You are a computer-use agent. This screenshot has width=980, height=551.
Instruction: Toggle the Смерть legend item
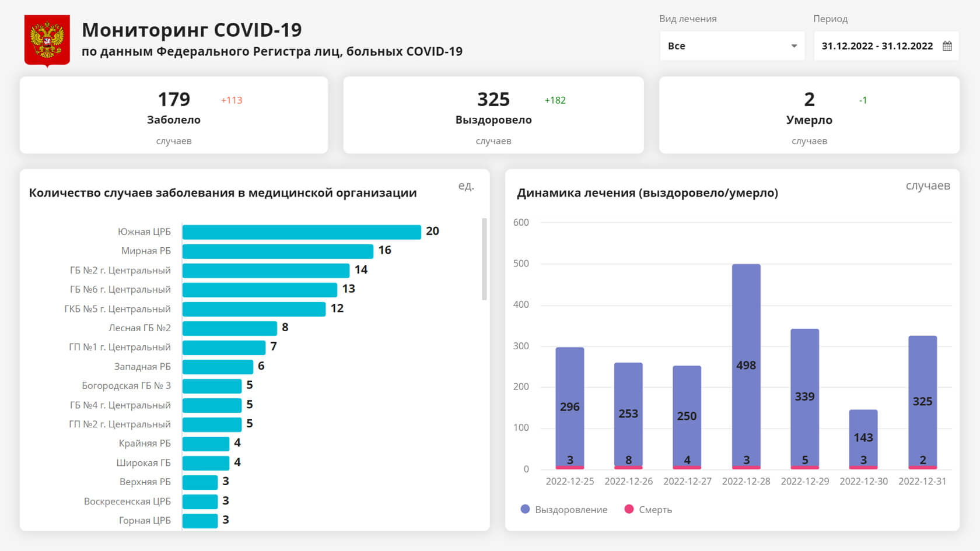pyautogui.click(x=648, y=510)
